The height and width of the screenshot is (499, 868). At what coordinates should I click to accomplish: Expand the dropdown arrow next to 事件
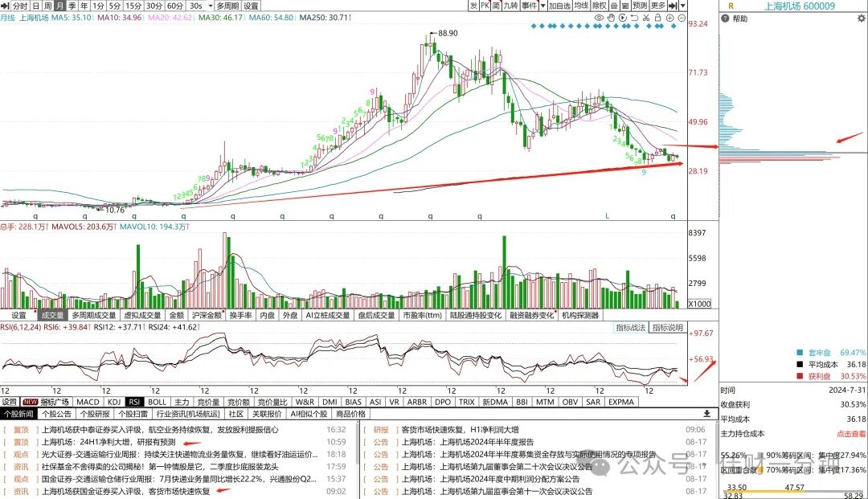pyautogui.click(x=543, y=6)
